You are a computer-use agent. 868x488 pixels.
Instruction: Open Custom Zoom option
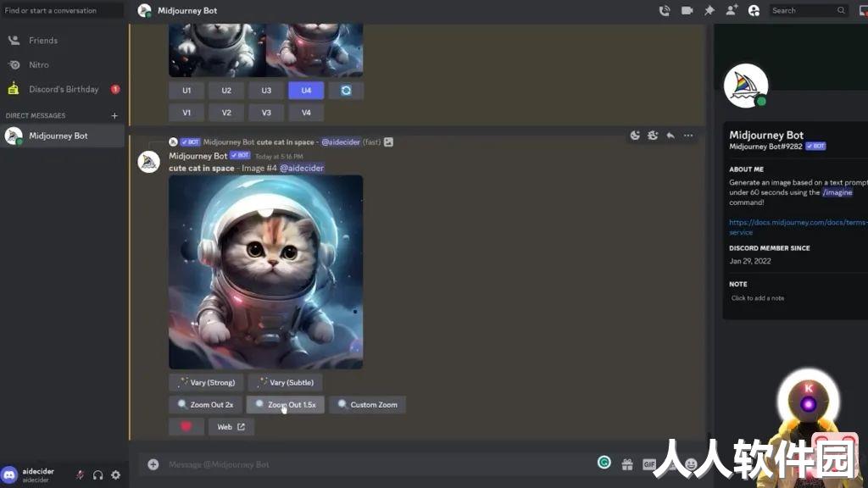pyautogui.click(x=368, y=404)
